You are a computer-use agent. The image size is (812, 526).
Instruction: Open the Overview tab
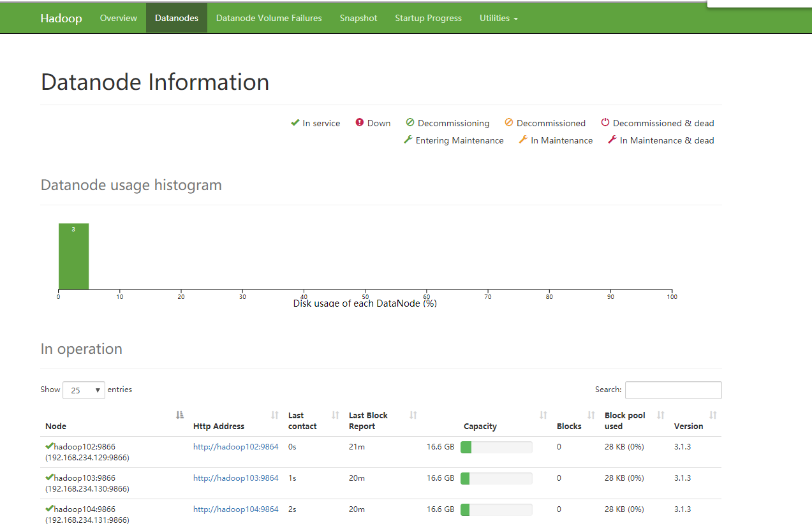(x=119, y=18)
